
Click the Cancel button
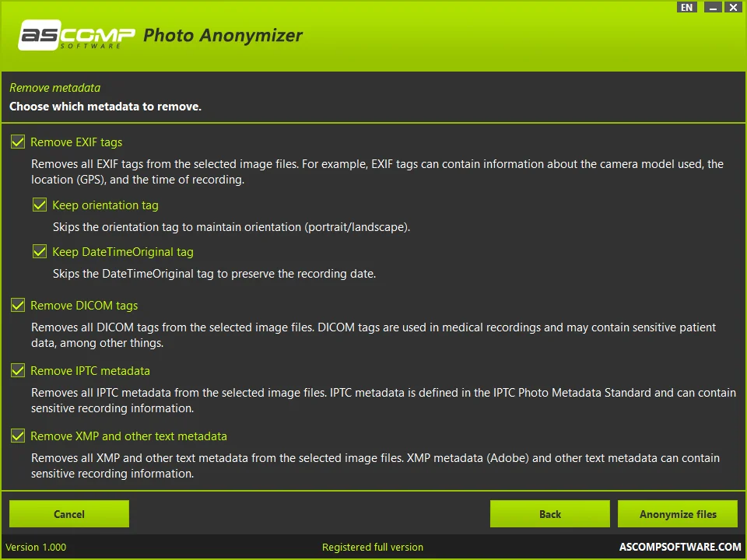pyautogui.click(x=69, y=514)
